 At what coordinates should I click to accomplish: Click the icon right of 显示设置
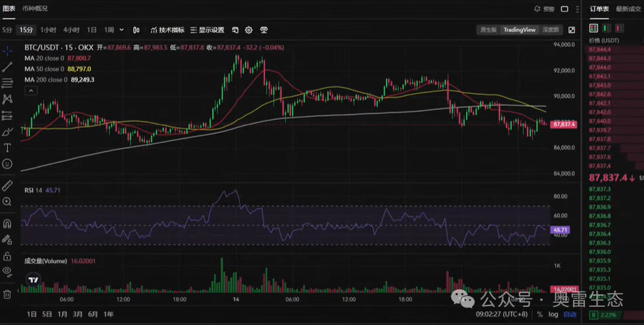235,30
